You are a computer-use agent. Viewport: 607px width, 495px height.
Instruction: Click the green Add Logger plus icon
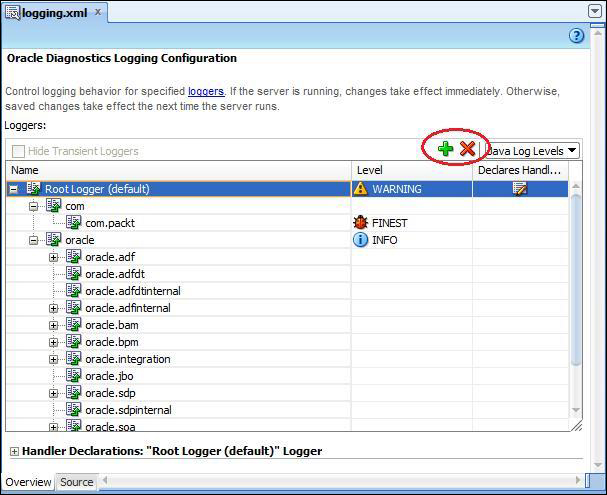pyautogui.click(x=445, y=150)
